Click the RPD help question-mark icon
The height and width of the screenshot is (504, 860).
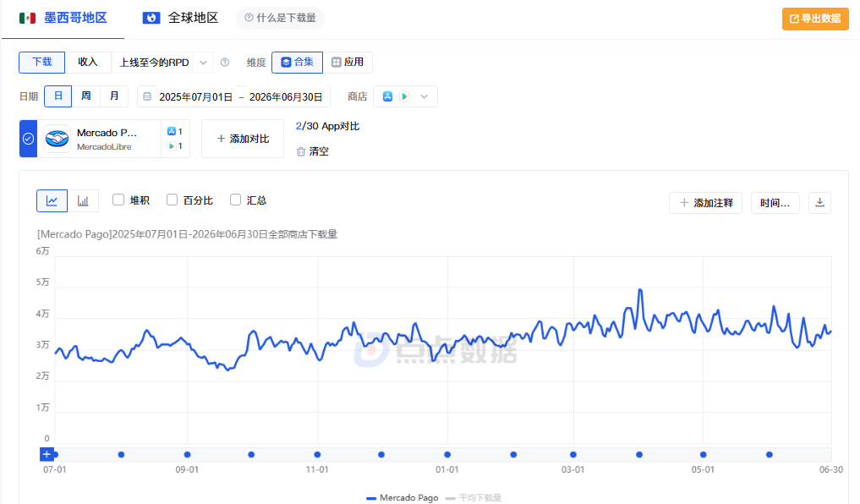tap(225, 63)
